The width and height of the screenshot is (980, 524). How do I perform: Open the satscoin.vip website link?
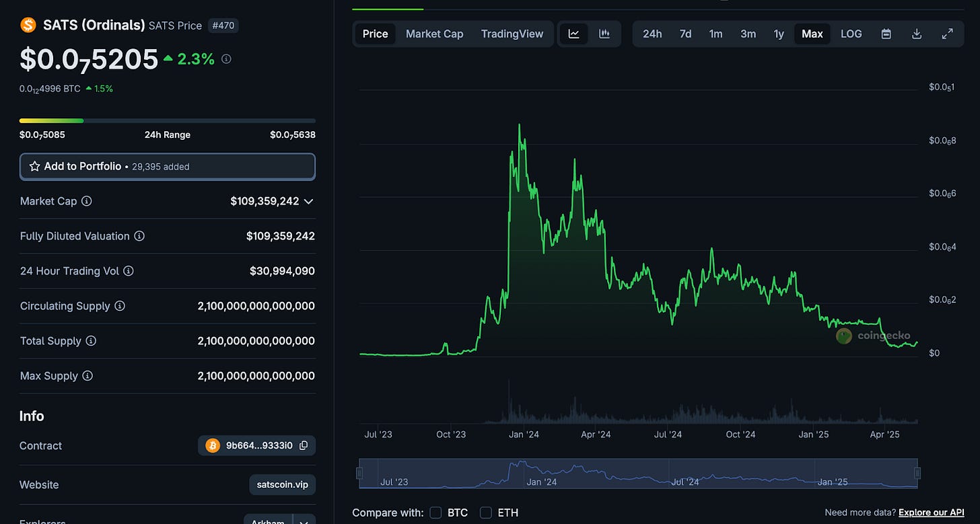pos(282,484)
